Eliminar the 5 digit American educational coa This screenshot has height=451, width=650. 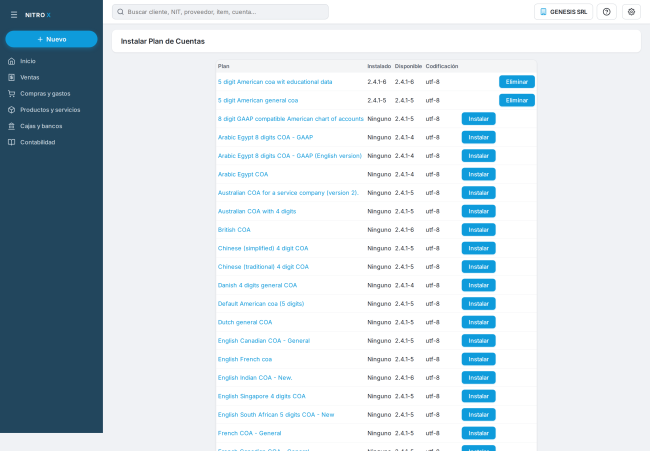[x=517, y=82]
